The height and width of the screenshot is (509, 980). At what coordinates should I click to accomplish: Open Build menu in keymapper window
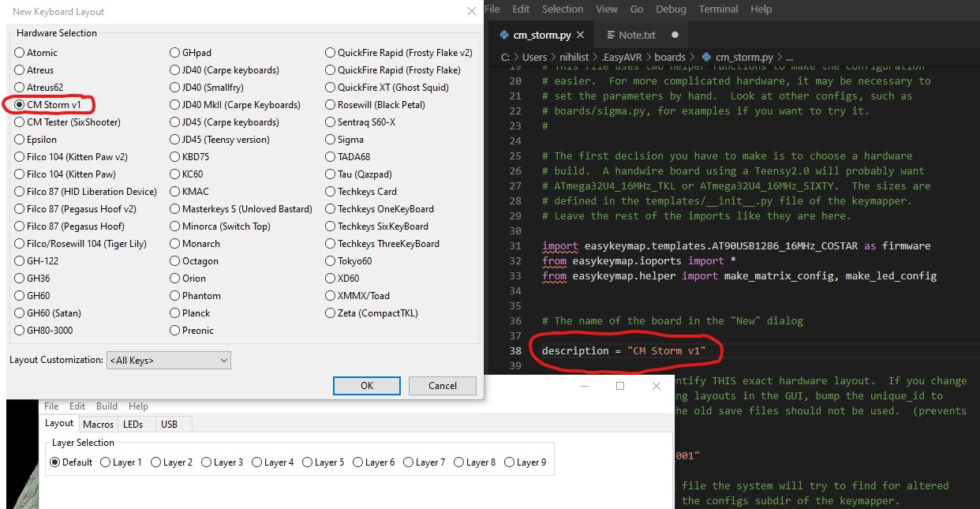coord(107,406)
